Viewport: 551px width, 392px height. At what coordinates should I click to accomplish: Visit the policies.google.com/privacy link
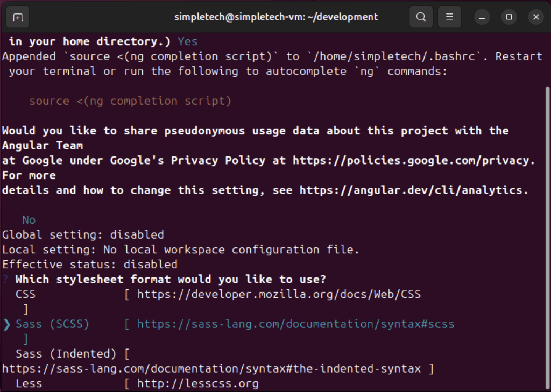pyautogui.click(x=414, y=160)
